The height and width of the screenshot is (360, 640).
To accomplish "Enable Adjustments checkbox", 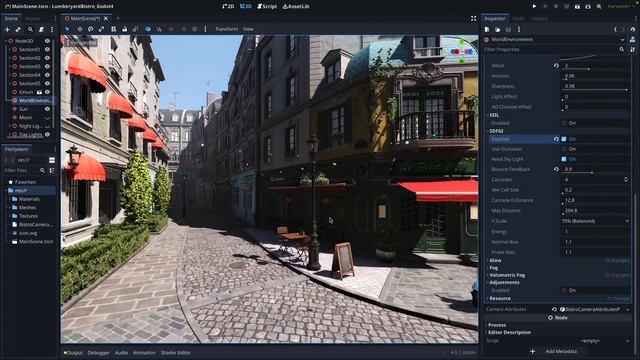I will [x=564, y=291].
